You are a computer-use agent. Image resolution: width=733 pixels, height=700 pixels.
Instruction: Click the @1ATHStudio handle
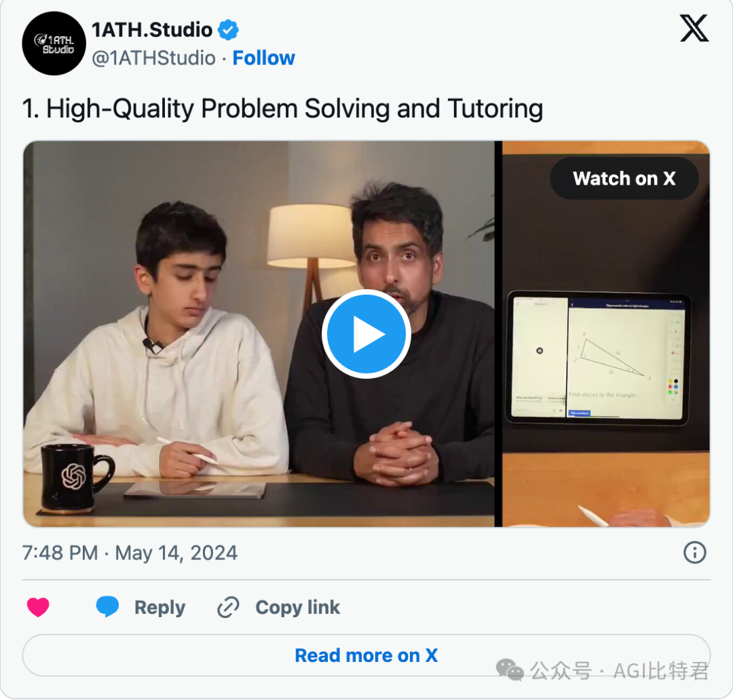(153, 58)
